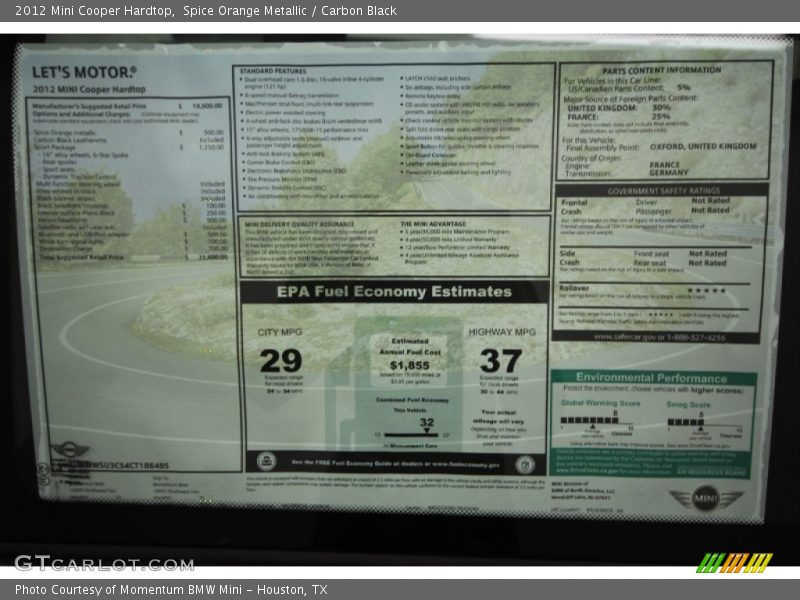The width and height of the screenshot is (800, 600).
Task: Click the winged MINI logo at the sticker's lower right
Action: click(x=706, y=498)
